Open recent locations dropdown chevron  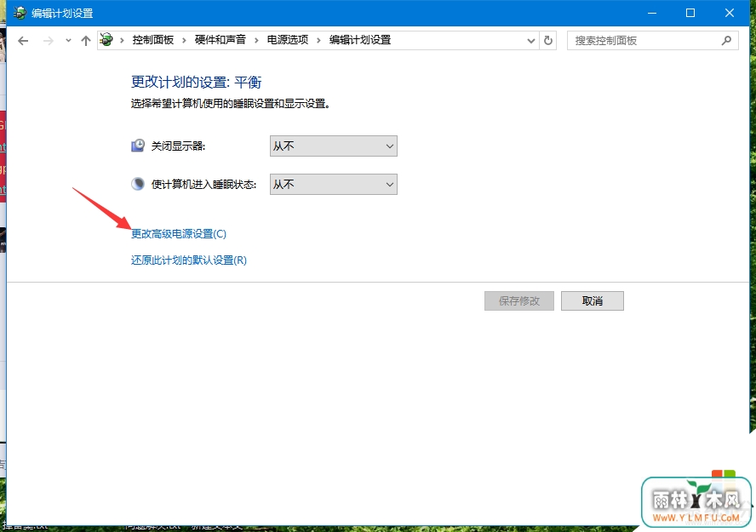tap(68, 41)
